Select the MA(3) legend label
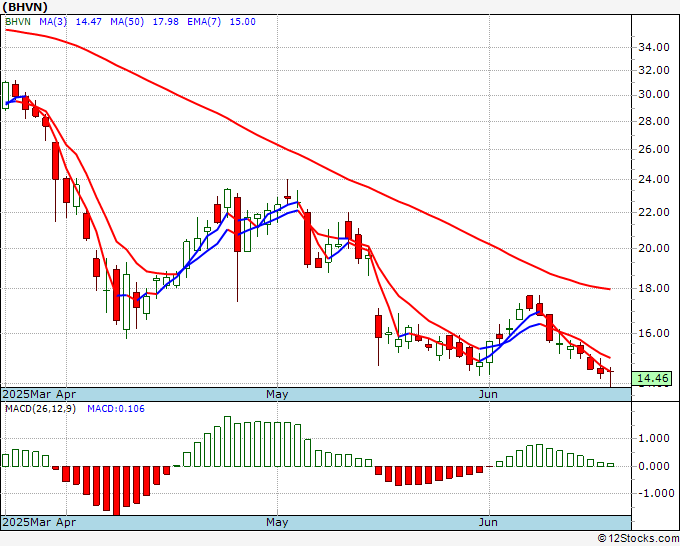The width and height of the screenshot is (680, 546). click(53, 22)
